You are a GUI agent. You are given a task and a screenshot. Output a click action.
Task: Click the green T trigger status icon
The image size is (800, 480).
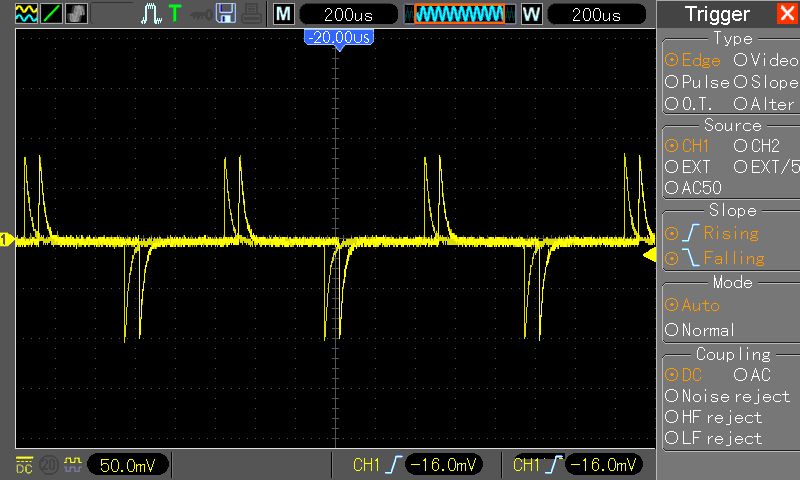(x=175, y=14)
